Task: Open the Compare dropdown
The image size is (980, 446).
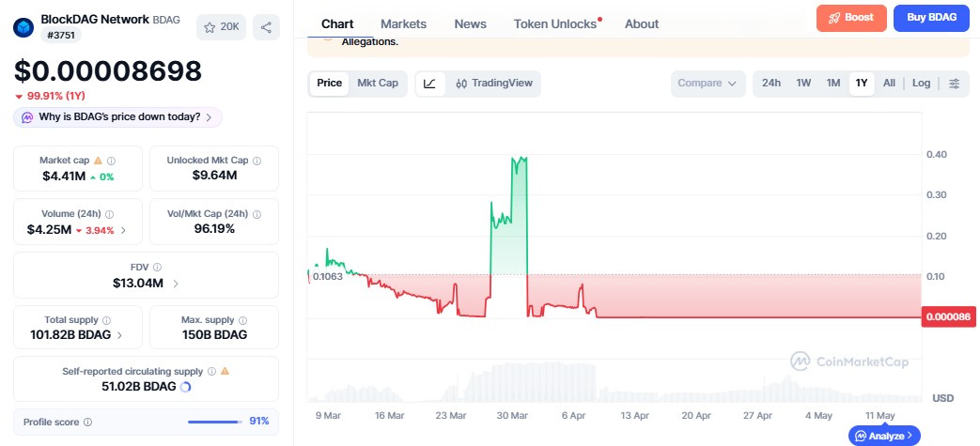Action: (x=708, y=84)
